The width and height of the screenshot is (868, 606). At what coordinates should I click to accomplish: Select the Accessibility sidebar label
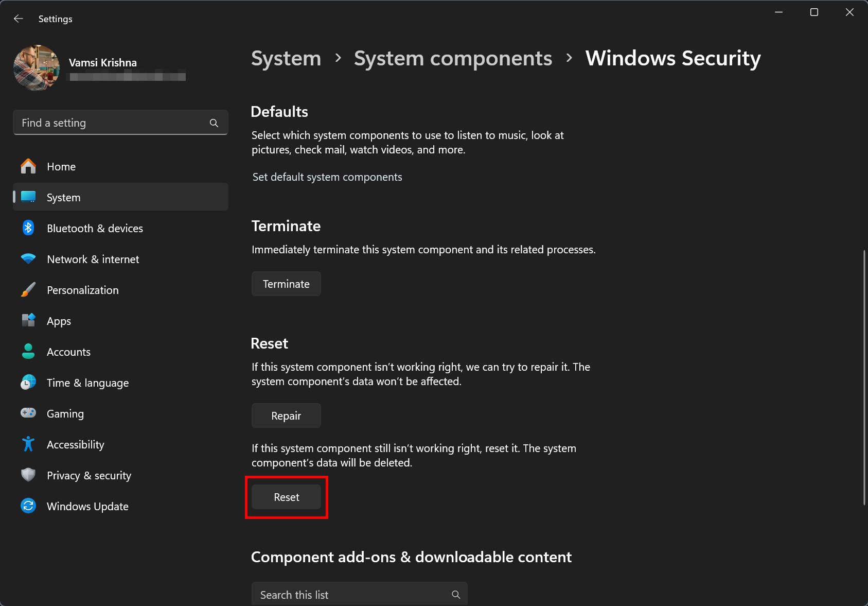click(x=76, y=444)
